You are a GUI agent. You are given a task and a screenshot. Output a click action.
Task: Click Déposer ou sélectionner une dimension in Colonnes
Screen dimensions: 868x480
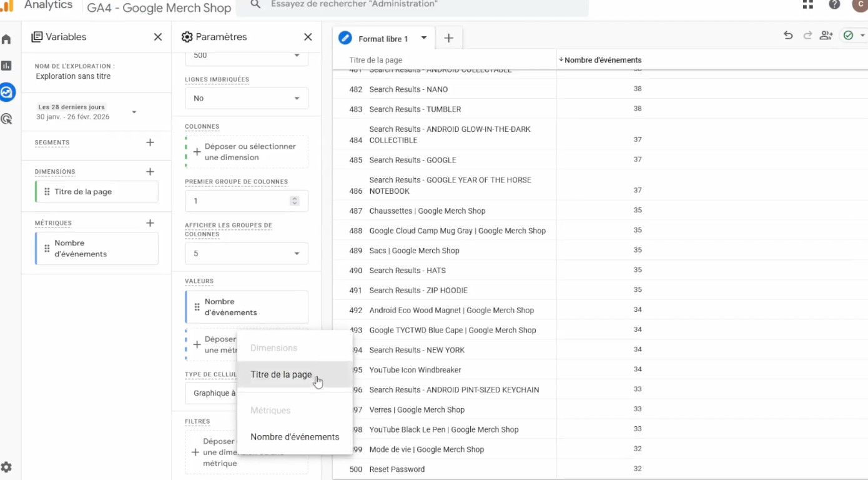pos(246,152)
